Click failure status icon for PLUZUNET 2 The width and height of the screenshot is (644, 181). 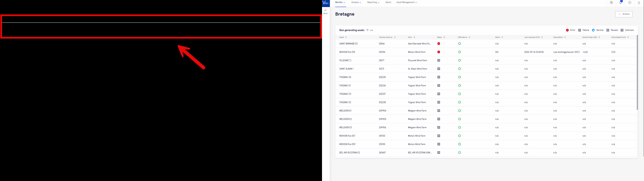point(438,60)
